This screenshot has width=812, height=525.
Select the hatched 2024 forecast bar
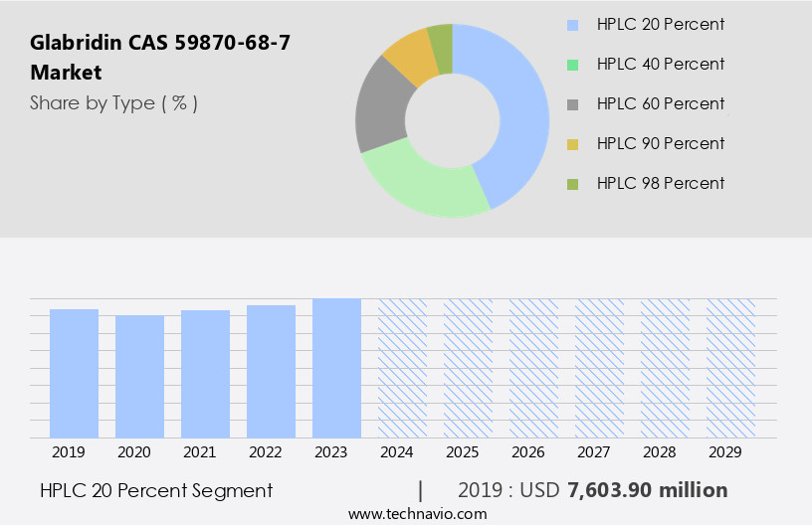point(402,368)
